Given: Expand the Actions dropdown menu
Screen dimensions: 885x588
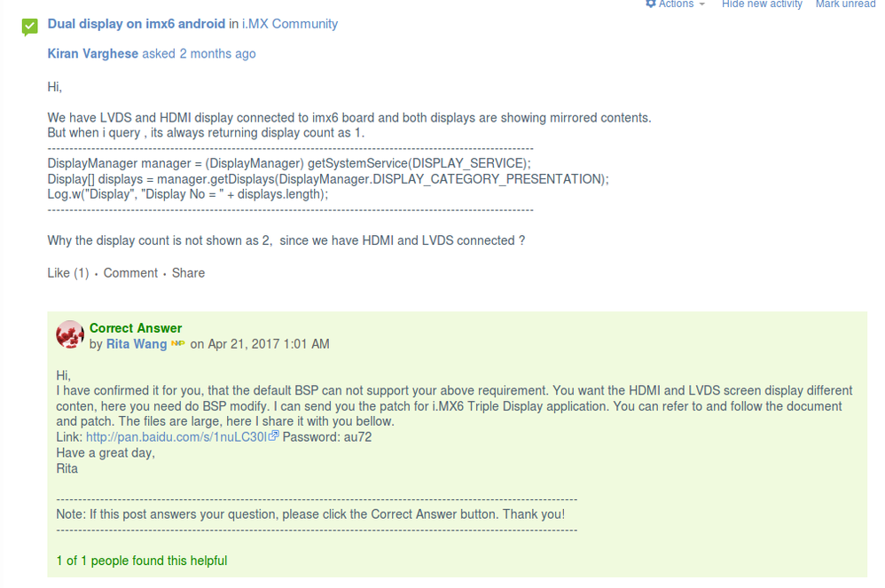Looking at the screenshot, I should (701, 4).
